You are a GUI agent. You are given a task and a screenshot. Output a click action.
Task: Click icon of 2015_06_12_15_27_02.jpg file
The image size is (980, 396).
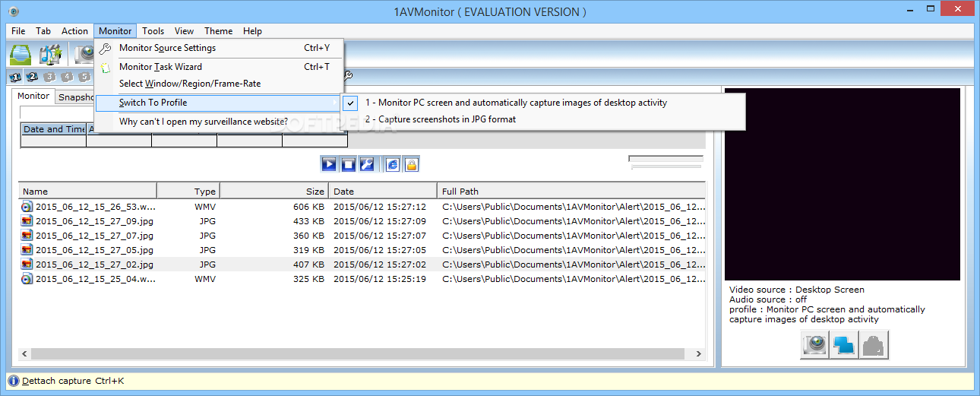[x=27, y=265]
